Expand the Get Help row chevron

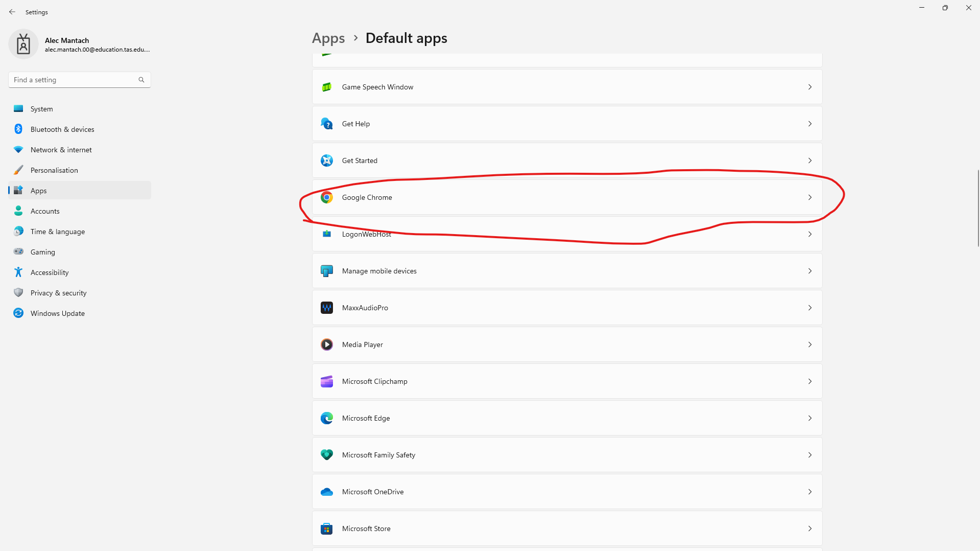[x=810, y=124]
